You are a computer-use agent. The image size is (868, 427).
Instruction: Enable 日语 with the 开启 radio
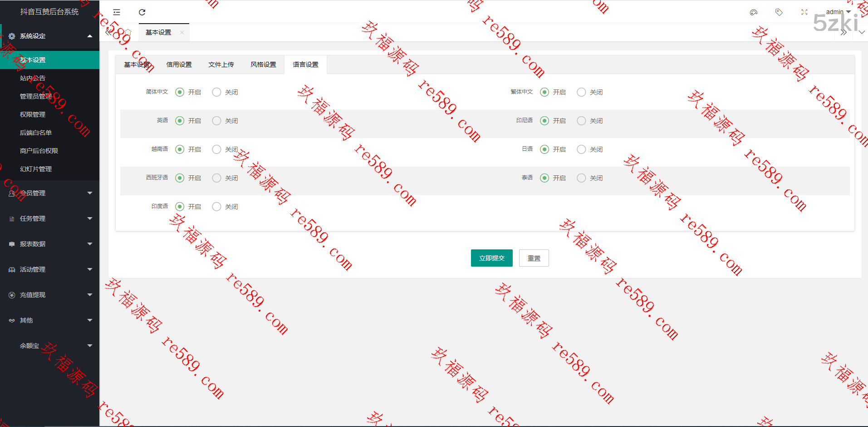point(544,149)
